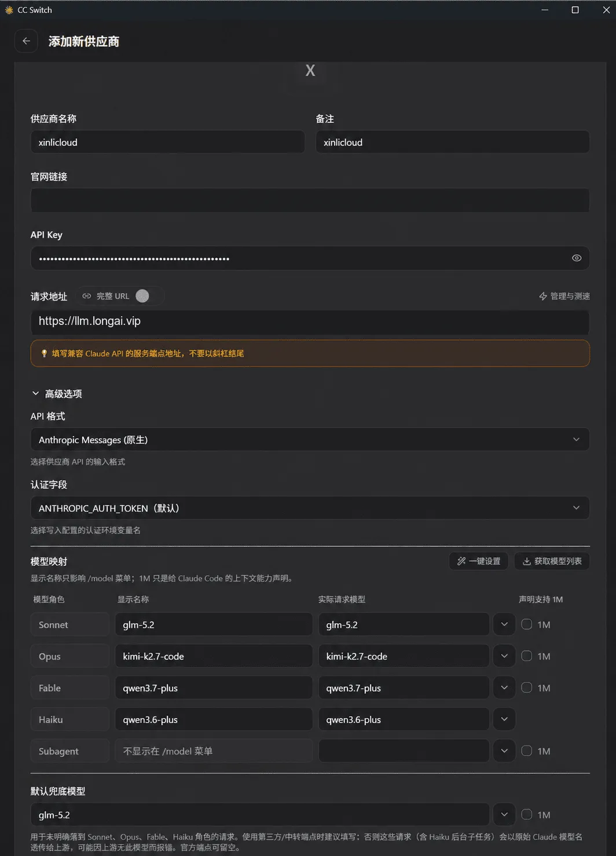616x856 pixels.
Task: Enable 1M checkbox for Opus
Action: click(x=527, y=656)
